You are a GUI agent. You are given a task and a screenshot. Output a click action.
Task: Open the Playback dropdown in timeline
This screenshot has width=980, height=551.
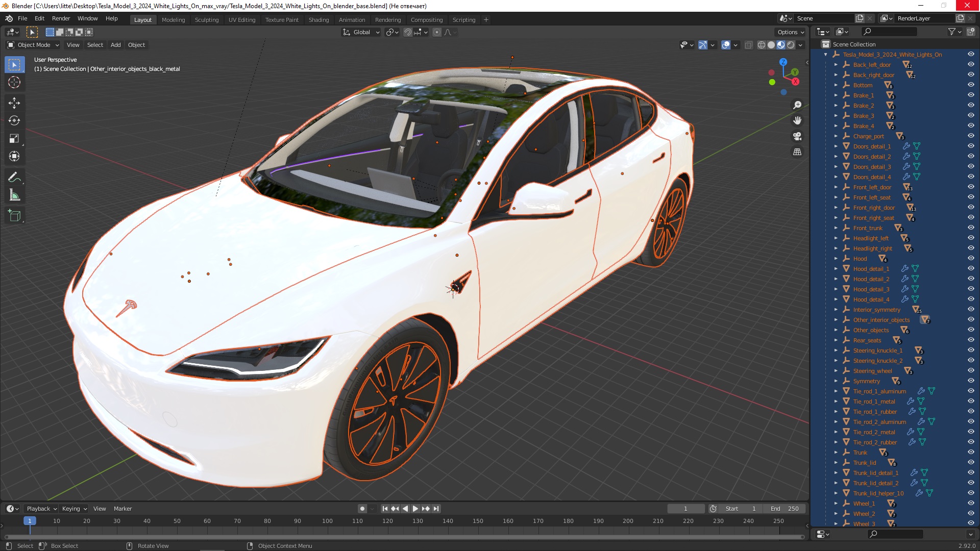point(41,509)
